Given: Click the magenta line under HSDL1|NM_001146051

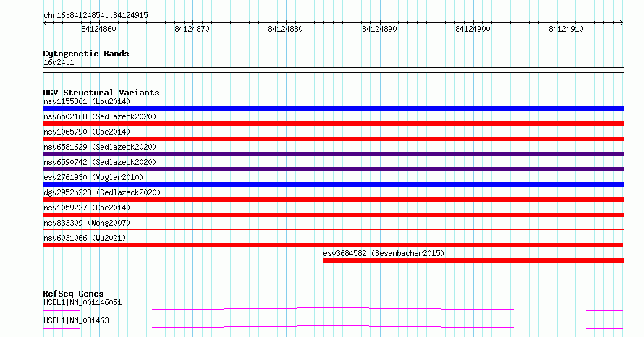Looking at the screenshot, I should pyautogui.click(x=333, y=309).
